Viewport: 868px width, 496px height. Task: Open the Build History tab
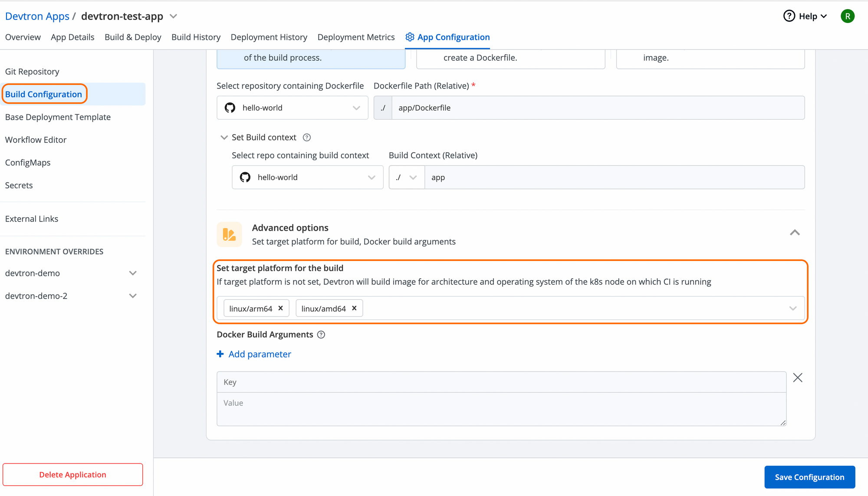coord(196,37)
